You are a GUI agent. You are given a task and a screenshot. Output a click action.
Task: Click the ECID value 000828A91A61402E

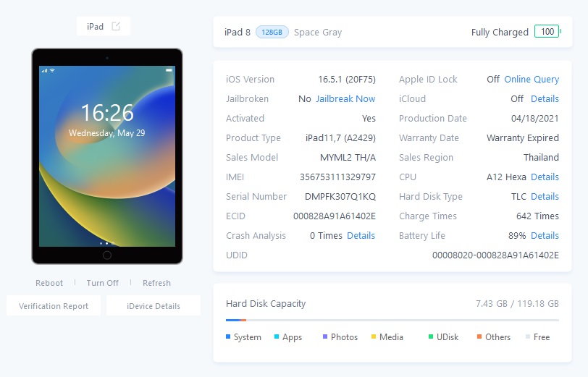pos(335,216)
